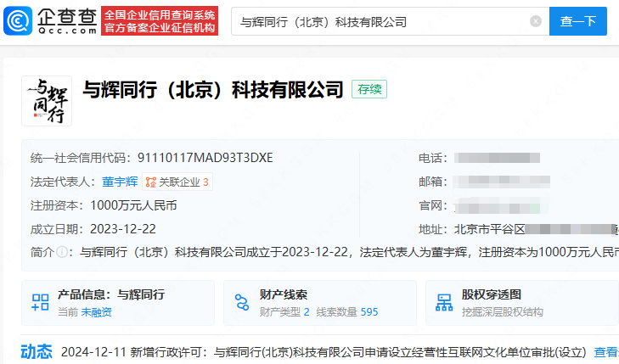The height and width of the screenshot is (364, 619).
Task: Click the info icon next to 简介
Action: [62, 252]
